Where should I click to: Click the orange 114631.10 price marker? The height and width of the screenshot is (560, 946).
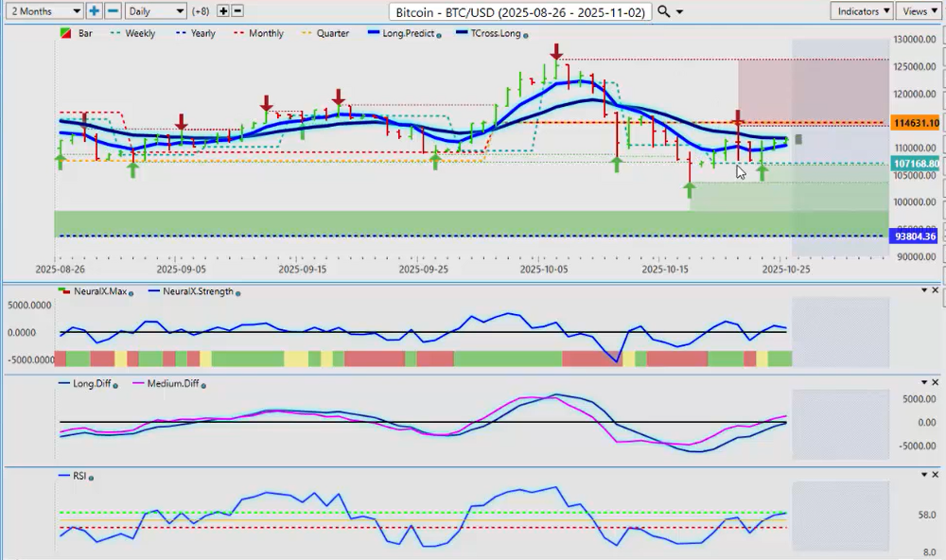point(915,123)
